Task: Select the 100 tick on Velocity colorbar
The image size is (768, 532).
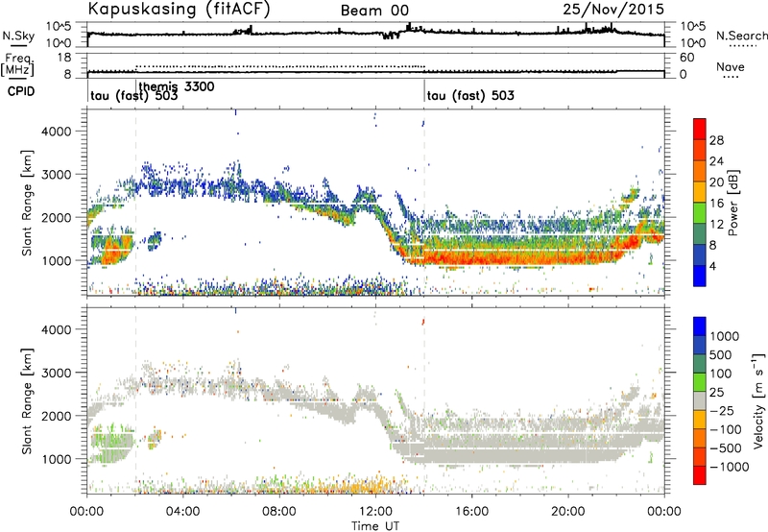Action: click(x=721, y=374)
